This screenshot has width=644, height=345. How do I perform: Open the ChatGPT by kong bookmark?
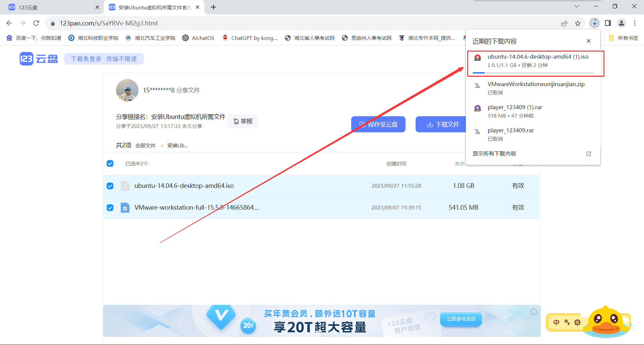[250, 38]
